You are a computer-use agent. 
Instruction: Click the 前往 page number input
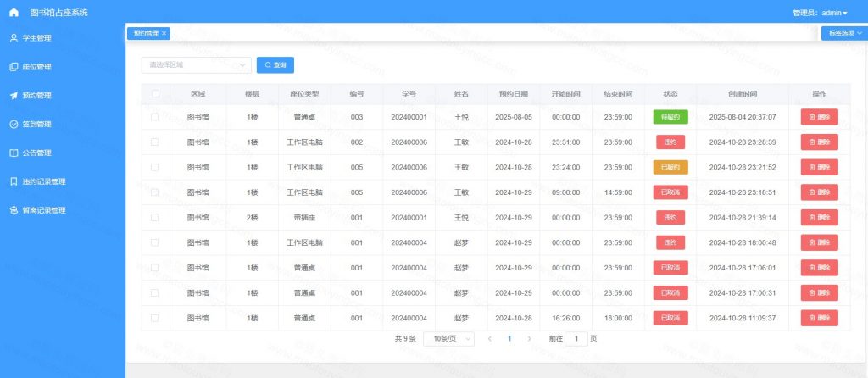tap(576, 339)
